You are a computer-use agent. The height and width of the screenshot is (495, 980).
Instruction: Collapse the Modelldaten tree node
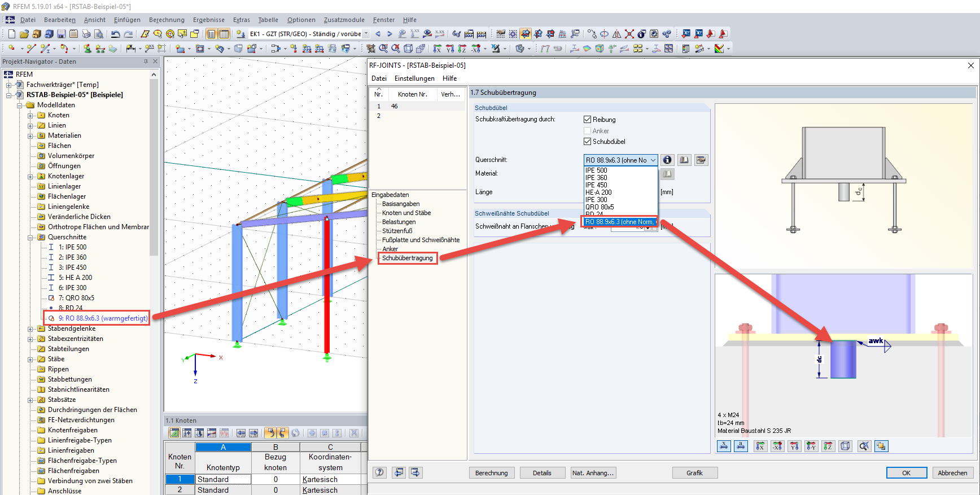coord(20,105)
